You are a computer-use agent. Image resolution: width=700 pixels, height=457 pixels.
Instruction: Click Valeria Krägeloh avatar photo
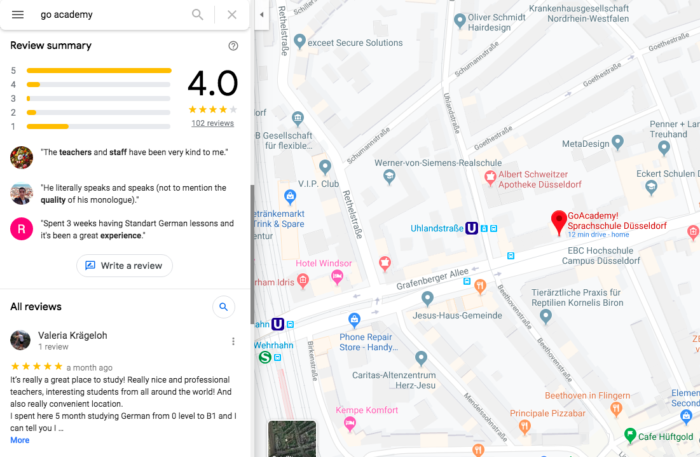20,341
